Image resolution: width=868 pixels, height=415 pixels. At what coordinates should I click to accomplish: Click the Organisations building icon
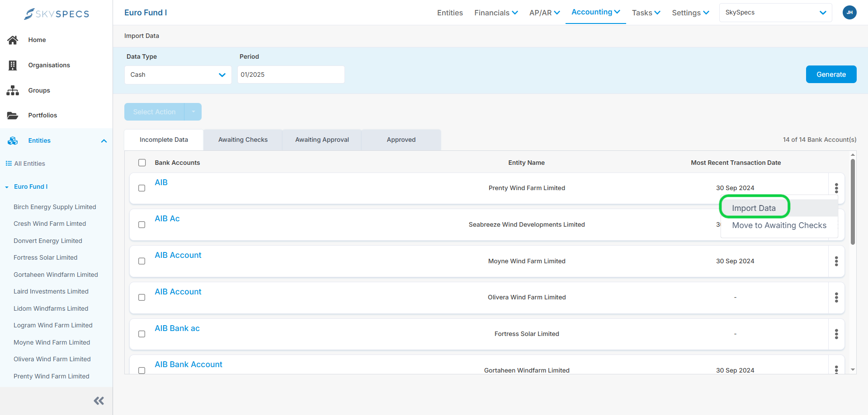(x=13, y=65)
